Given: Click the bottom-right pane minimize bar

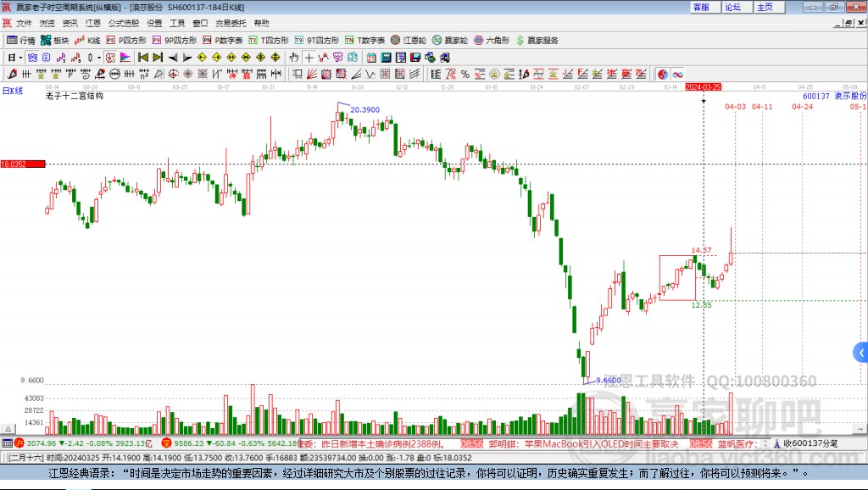Looking at the screenshot, I should tap(860, 429).
